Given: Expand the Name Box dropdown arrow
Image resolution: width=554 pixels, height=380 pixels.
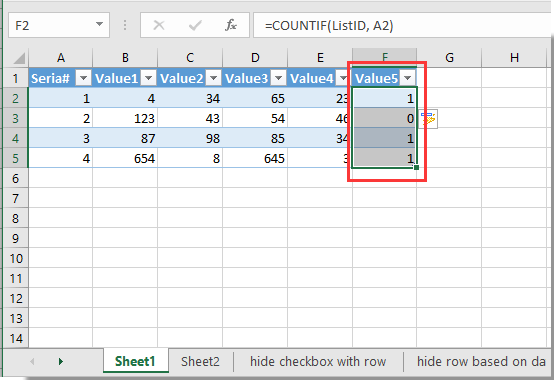Looking at the screenshot, I should click(99, 24).
